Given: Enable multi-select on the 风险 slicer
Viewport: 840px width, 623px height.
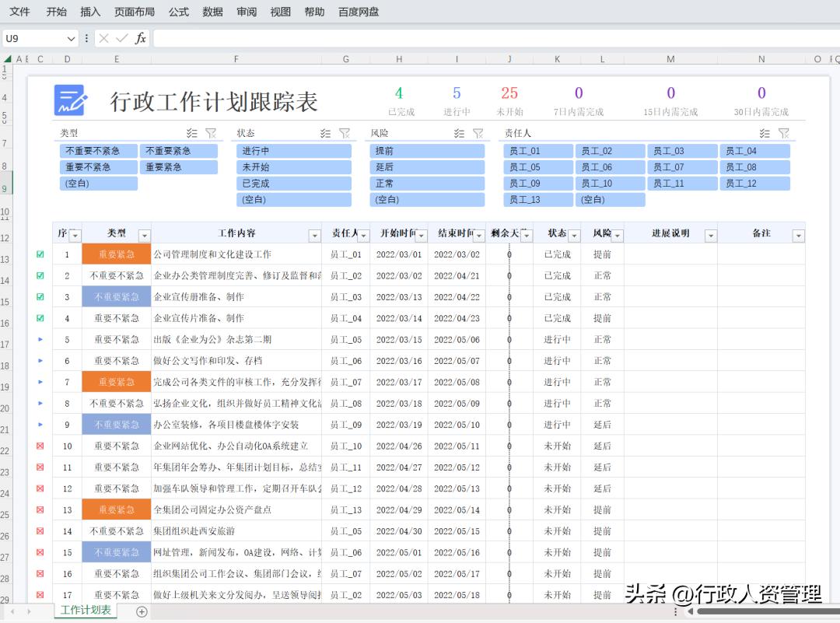Looking at the screenshot, I should point(460,132).
